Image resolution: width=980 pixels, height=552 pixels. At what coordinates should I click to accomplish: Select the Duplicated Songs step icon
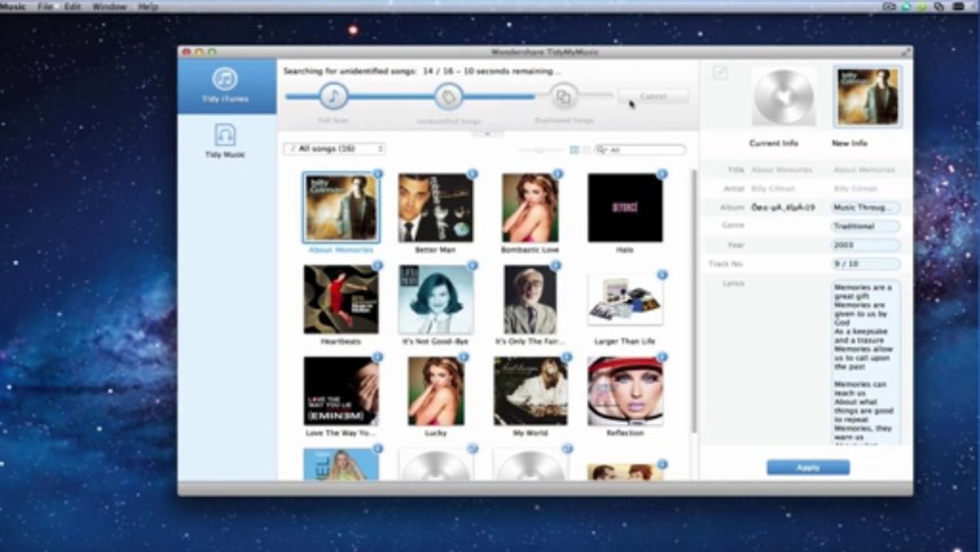coord(563,96)
